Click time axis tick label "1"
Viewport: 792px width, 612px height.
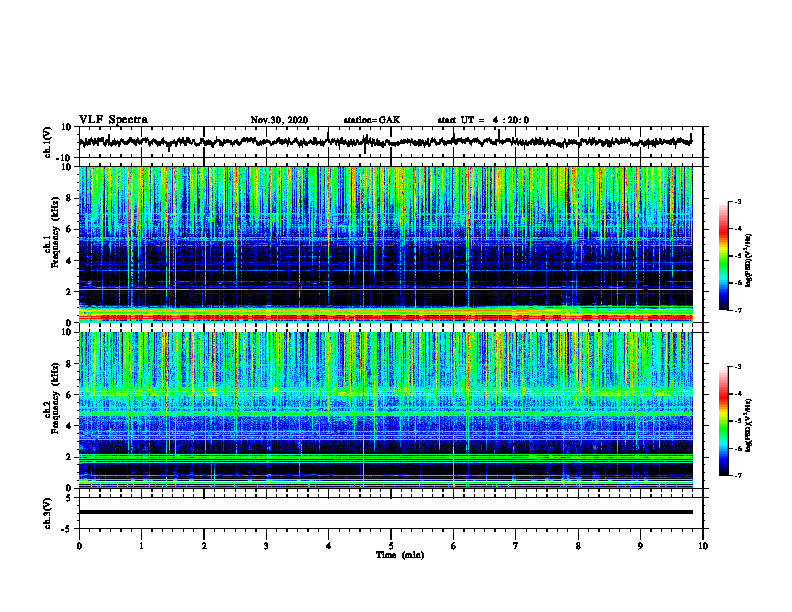(141, 546)
